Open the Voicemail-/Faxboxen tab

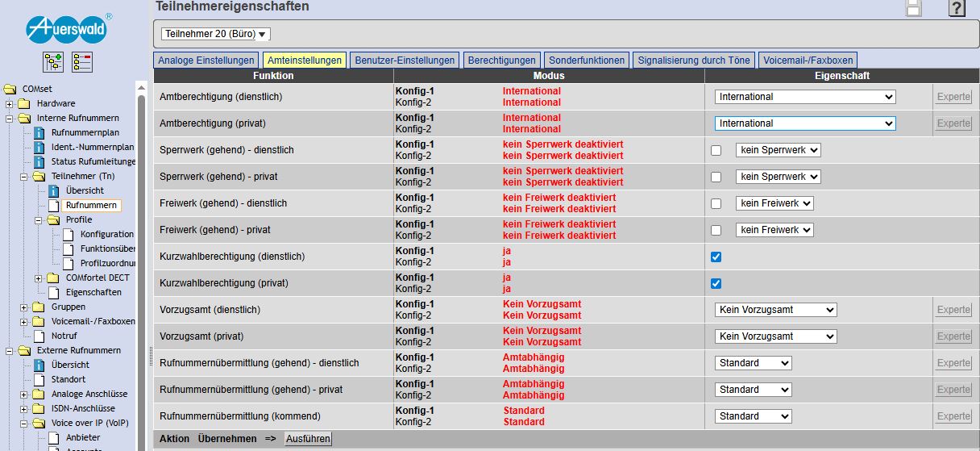click(808, 61)
